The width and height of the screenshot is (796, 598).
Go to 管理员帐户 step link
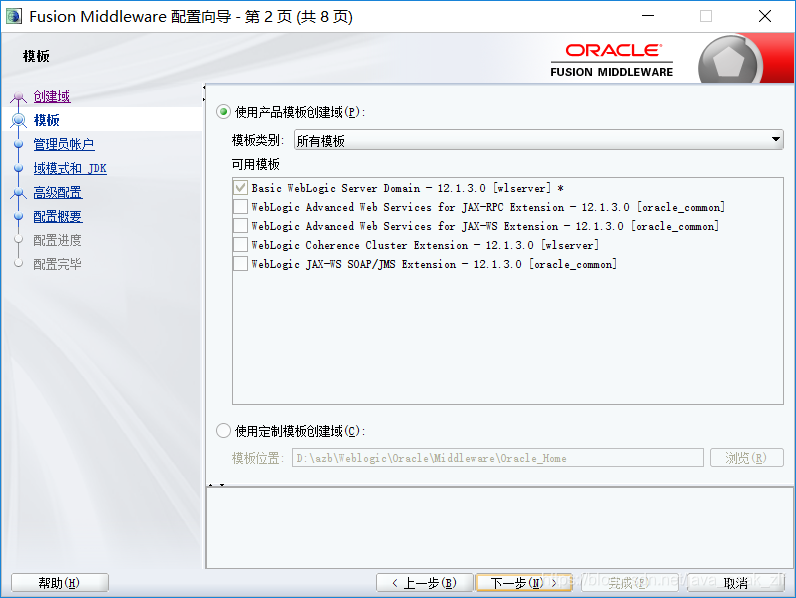[x=64, y=144]
